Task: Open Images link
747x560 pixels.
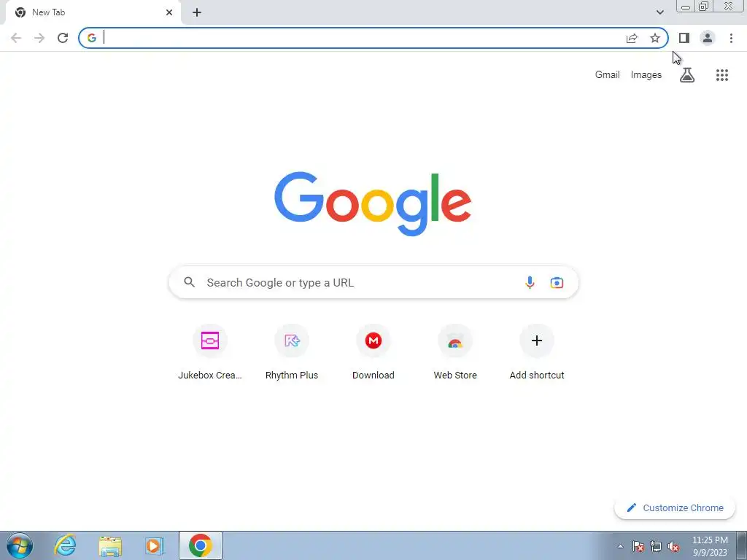Action: point(646,75)
